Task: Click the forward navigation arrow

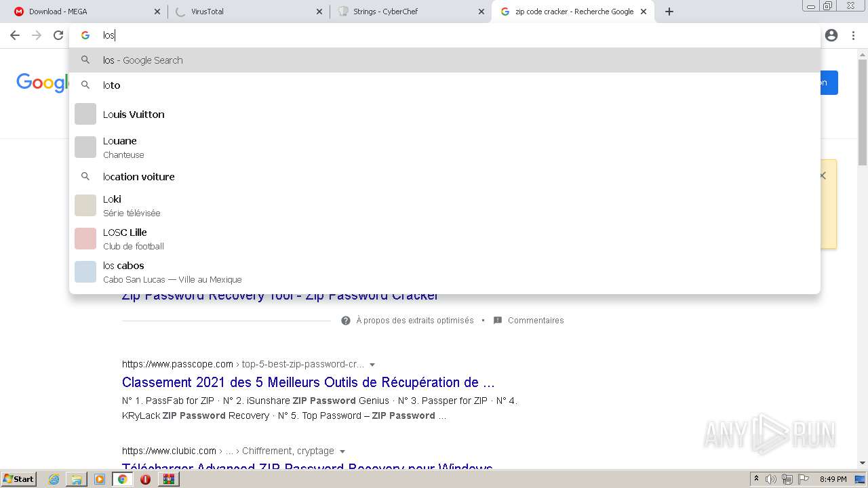Action: click(x=37, y=35)
